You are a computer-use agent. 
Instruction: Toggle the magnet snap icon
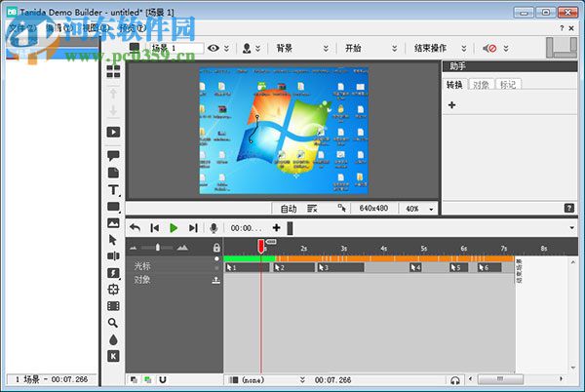click(x=163, y=380)
